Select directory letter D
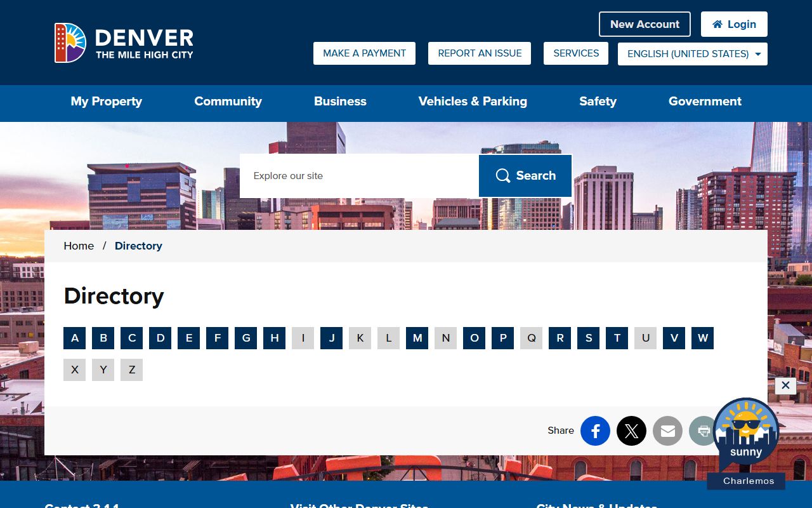 [x=160, y=338]
